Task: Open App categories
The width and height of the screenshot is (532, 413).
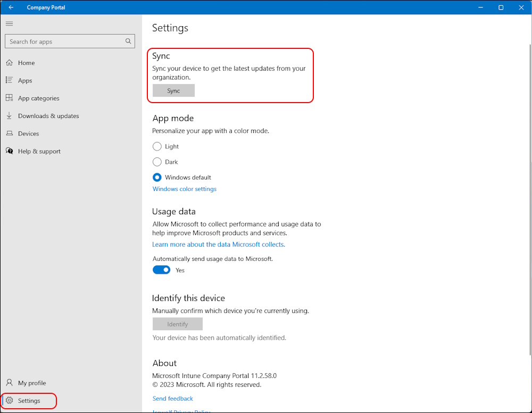Action: tap(39, 98)
